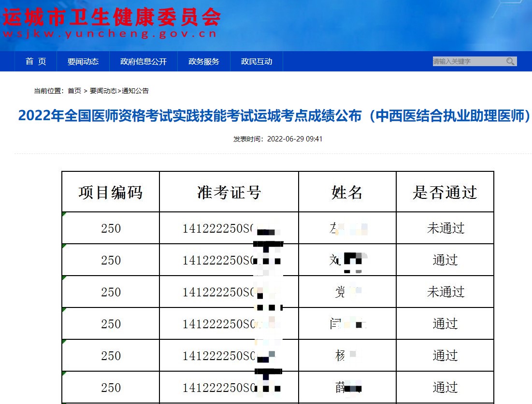Click the 发表时间 publish timestamp
Image resolution: width=532 pixels, height=404 pixels.
tap(278, 139)
